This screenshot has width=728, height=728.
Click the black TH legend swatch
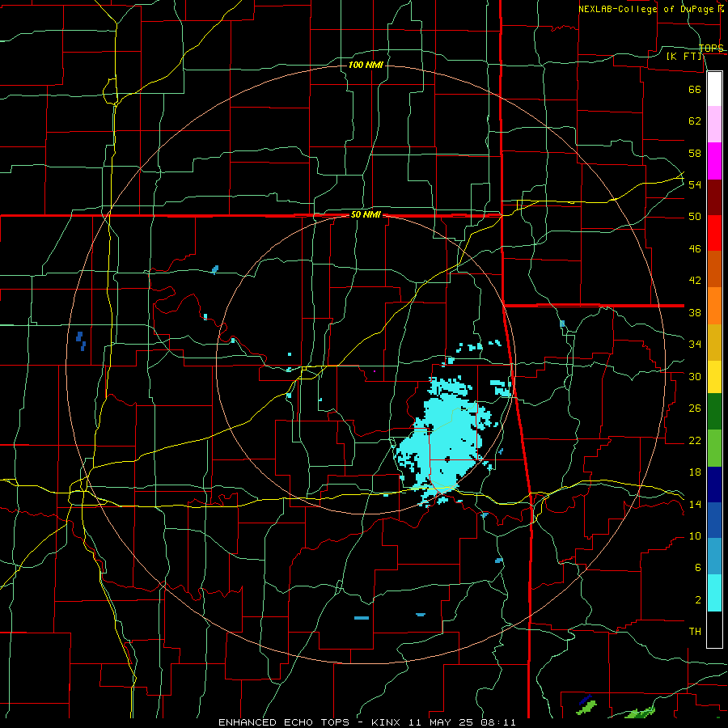click(714, 629)
